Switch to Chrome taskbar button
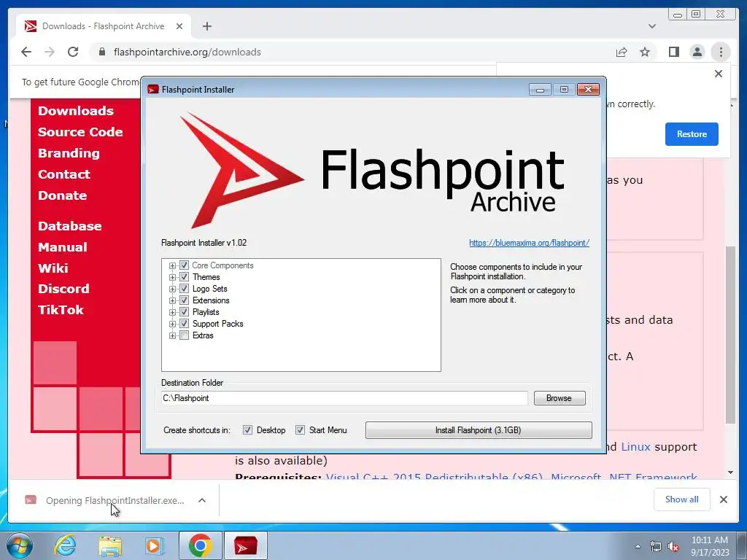Viewport: 747px width, 560px height. (200, 545)
